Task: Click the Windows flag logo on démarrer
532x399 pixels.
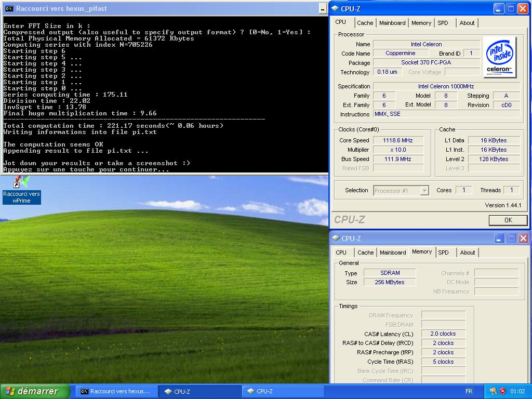Action: click(x=10, y=391)
